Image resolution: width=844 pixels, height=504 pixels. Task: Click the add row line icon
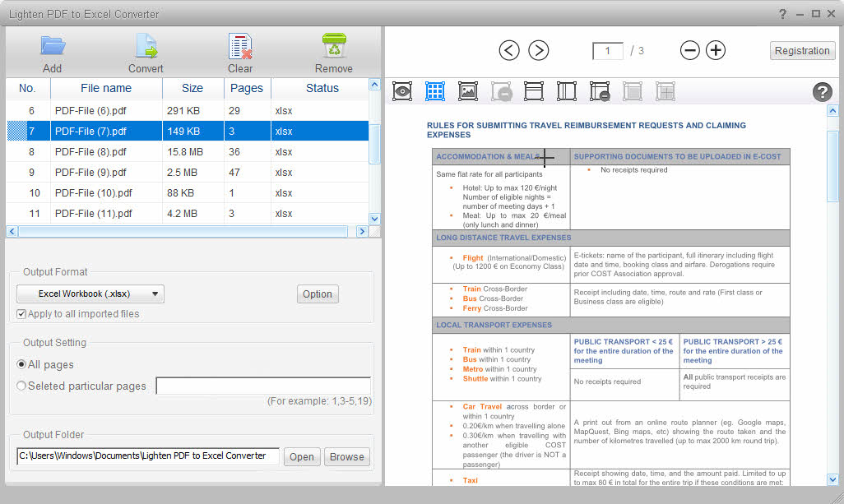[533, 91]
